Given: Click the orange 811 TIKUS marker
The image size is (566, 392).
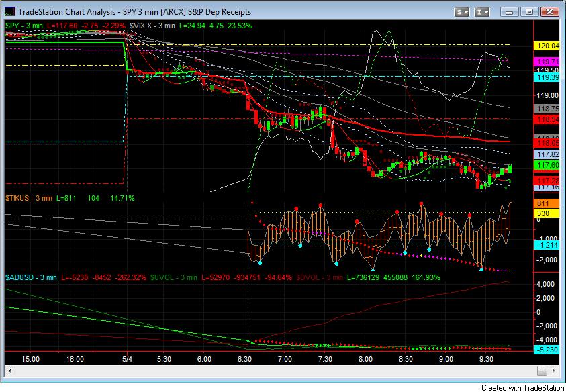Looking at the screenshot, I should point(546,204).
